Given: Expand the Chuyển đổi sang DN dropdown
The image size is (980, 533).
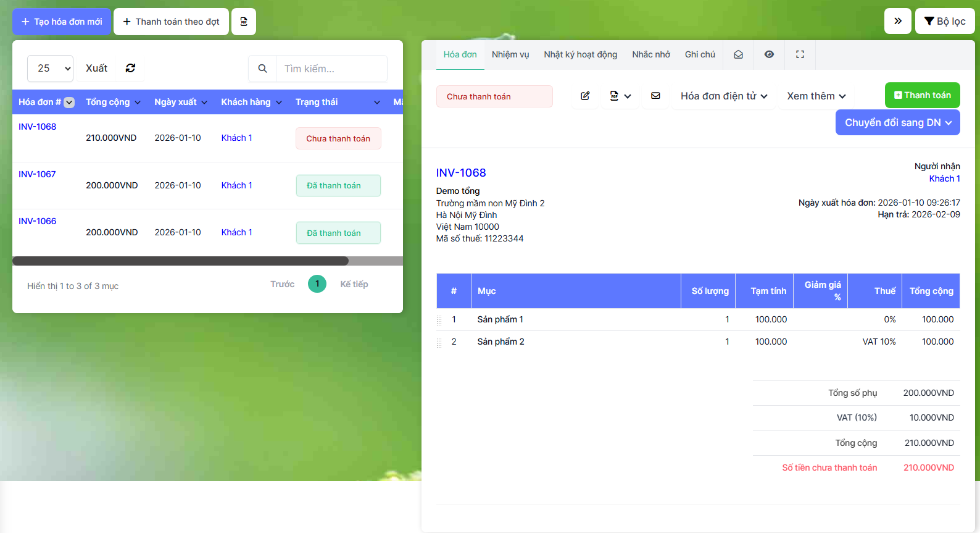Looking at the screenshot, I should [897, 122].
